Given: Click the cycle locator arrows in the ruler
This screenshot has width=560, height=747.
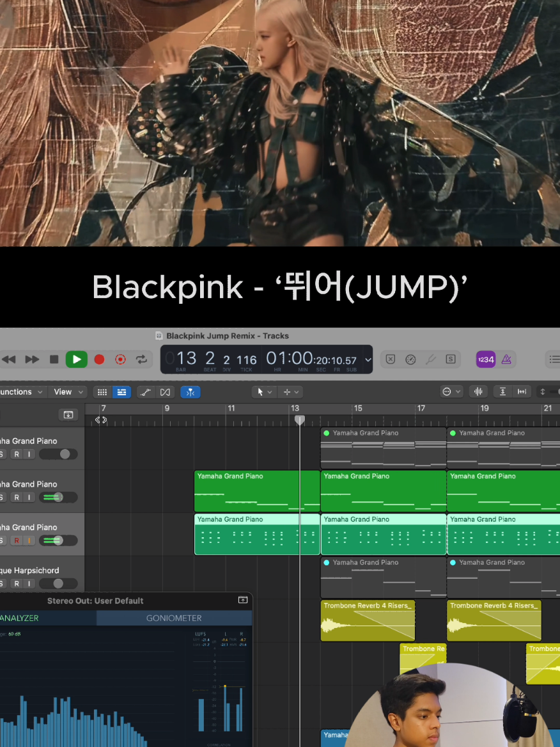Looking at the screenshot, I should pos(101,420).
